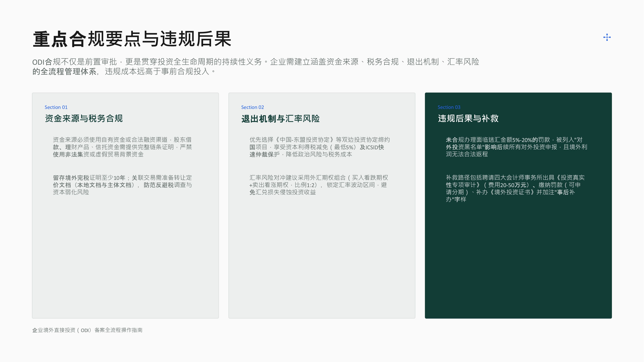
Task: Click the blue cross icon at top right
Action: (x=607, y=37)
